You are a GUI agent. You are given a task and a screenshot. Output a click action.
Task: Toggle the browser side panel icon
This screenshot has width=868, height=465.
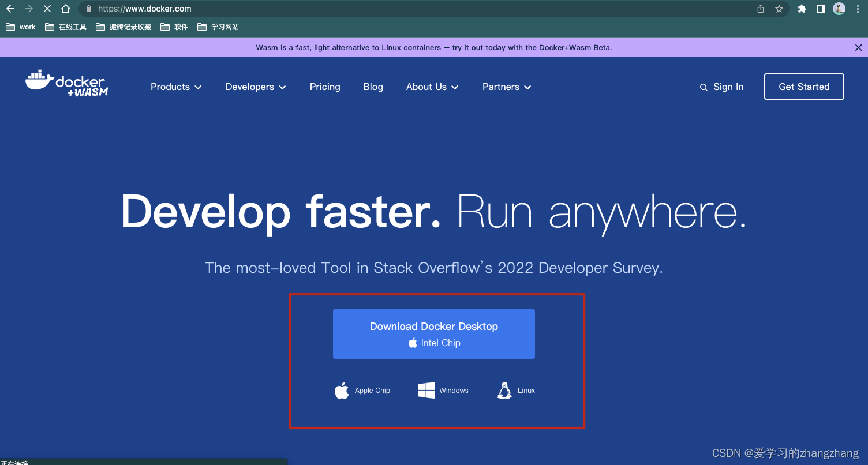(820, 9)
